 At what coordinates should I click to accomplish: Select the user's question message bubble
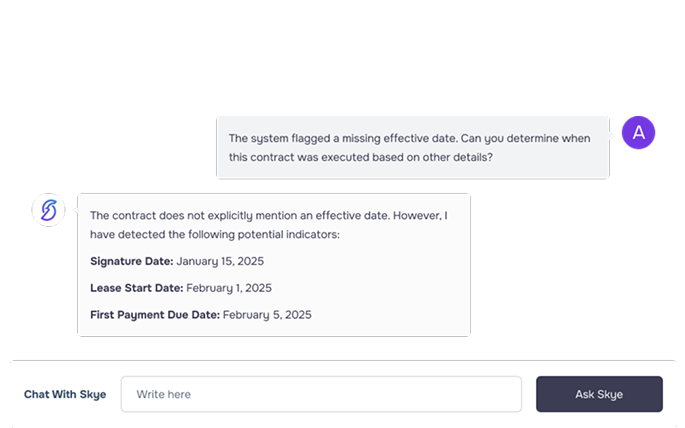[x=412, y=148]
